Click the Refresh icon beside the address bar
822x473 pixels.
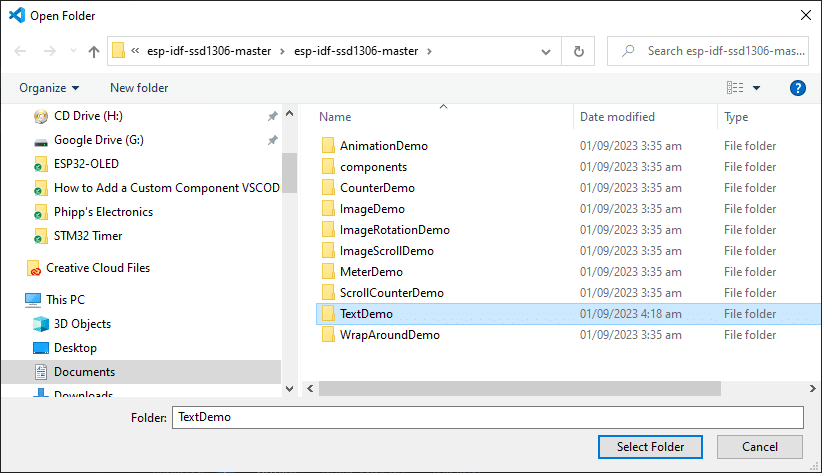[x=578, y=51]
